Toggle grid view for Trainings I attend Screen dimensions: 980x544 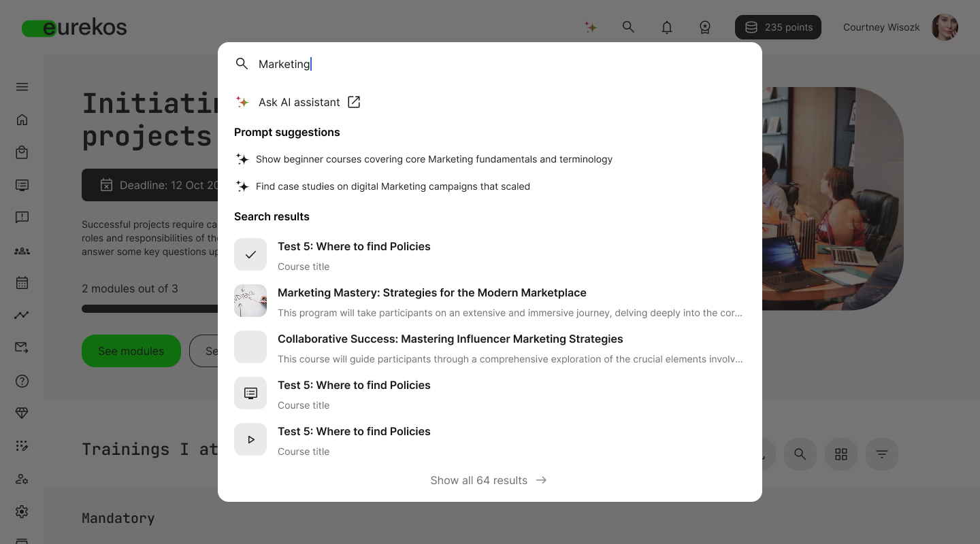[841, 454]
